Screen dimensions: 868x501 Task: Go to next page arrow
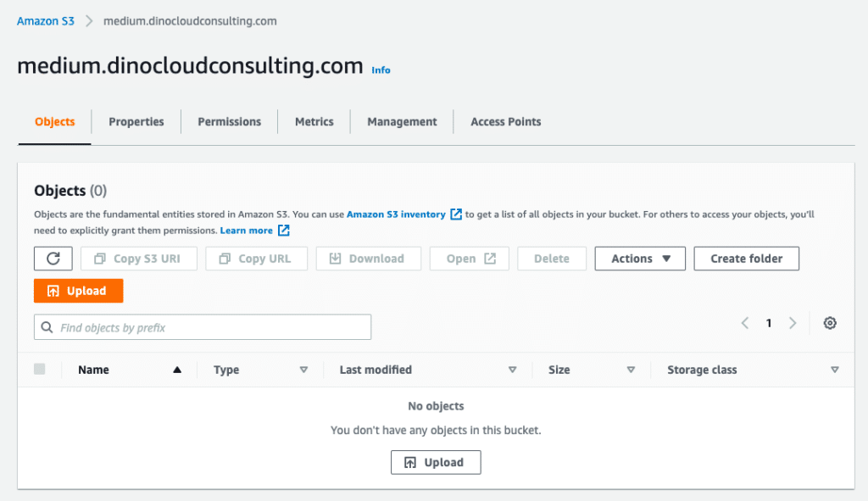793,323
